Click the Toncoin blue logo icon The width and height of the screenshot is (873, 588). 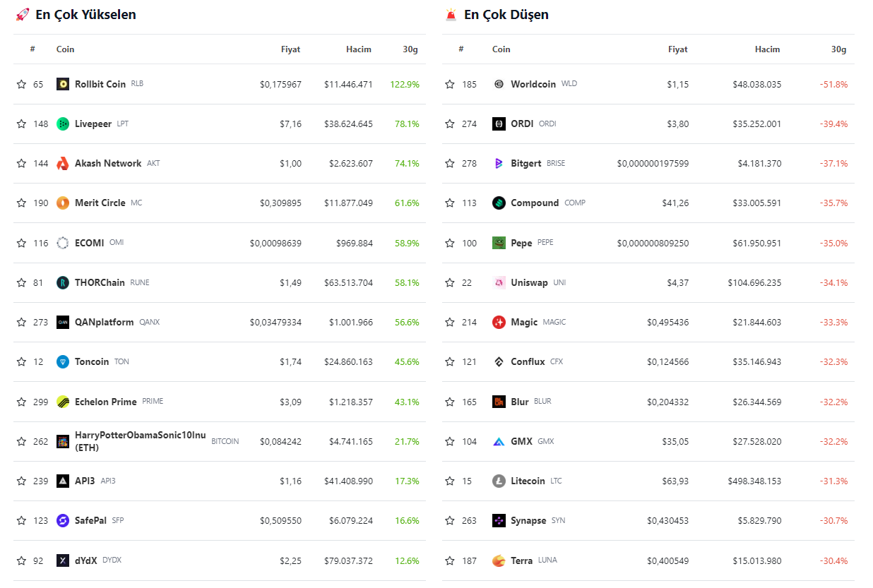pos(63,361)
